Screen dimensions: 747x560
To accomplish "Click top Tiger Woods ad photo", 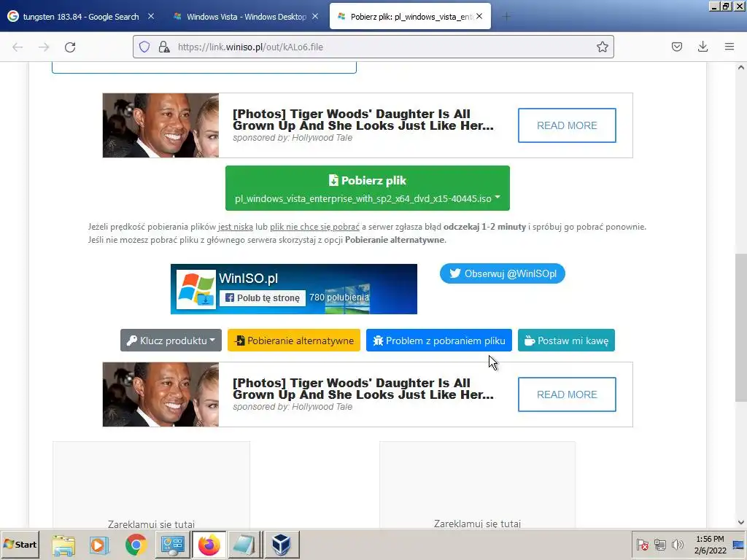I will 160,125.
